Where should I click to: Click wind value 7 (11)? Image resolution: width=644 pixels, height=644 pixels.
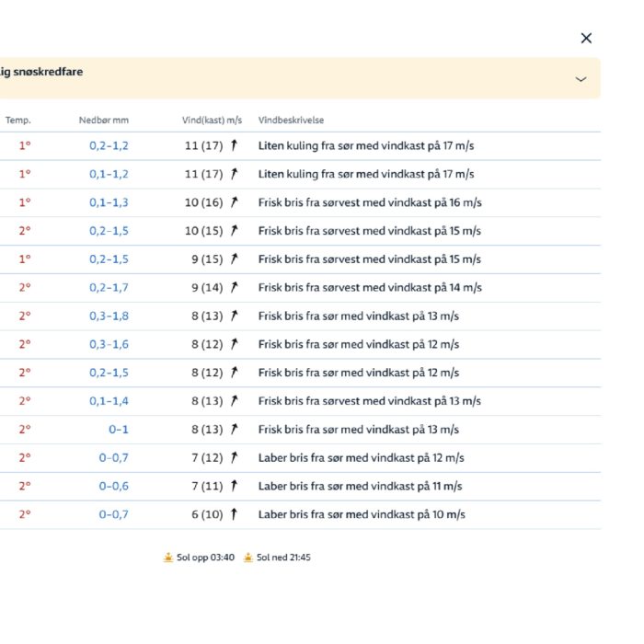[x=207, y=486]
